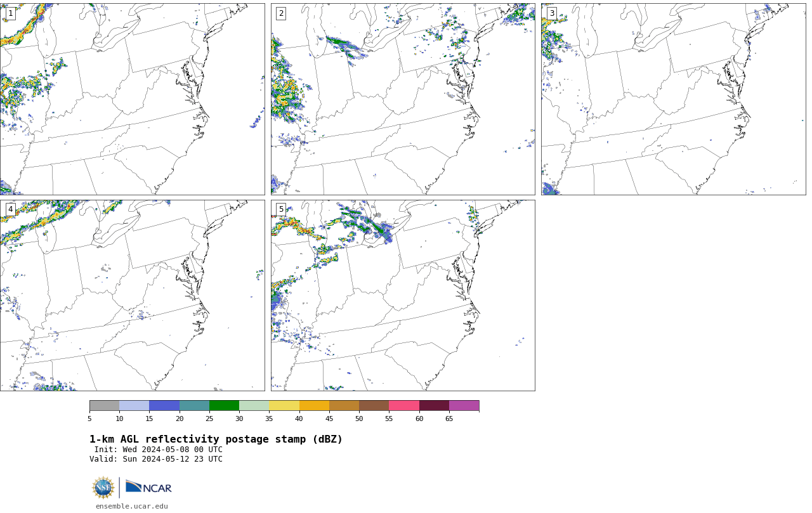Click the colorbar tick label 40

[299, 419]
